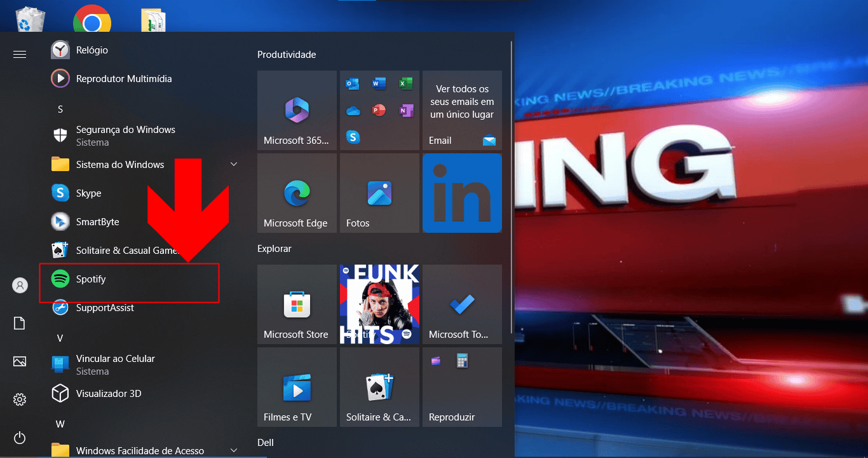Open Solitaire & Casual Games list entry
Screen dimensions: 868x458
click(x=144, y=251)
